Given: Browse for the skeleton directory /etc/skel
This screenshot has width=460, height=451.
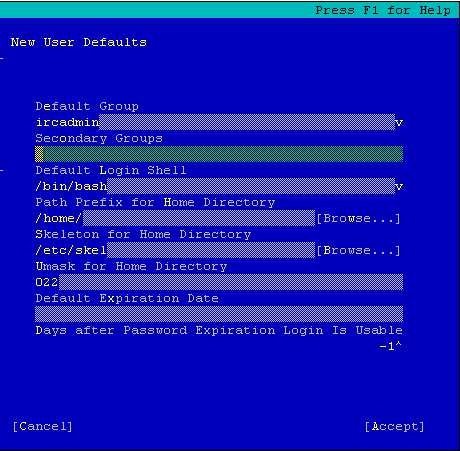Looking at the screenshot, I should (x=358, y=251).
